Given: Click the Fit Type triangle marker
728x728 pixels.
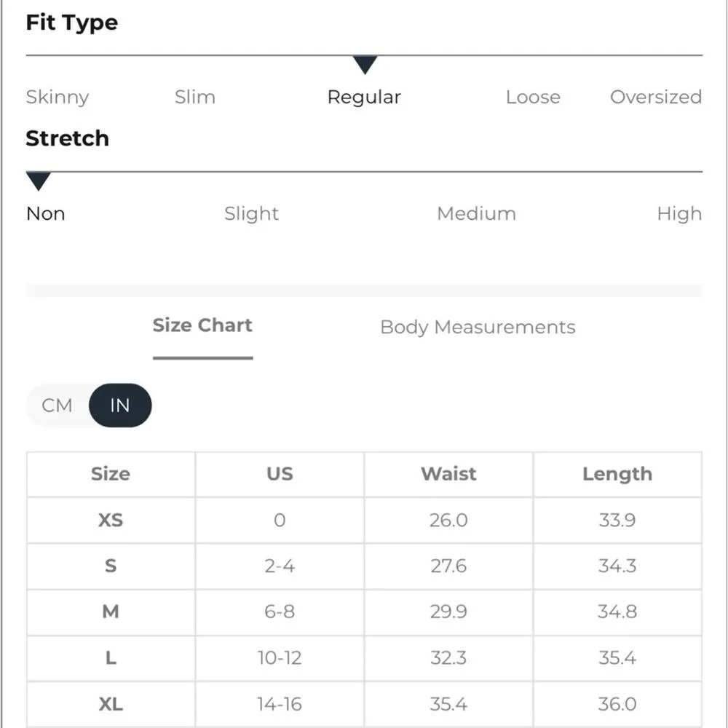Looking at the screenshot, I should (365, 65).
